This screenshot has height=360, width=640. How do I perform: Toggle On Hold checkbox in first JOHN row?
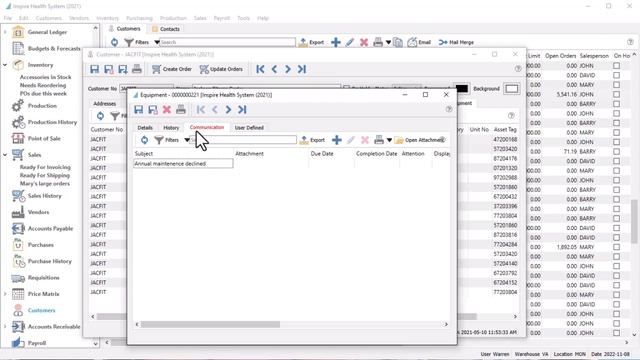coord(616,66)
